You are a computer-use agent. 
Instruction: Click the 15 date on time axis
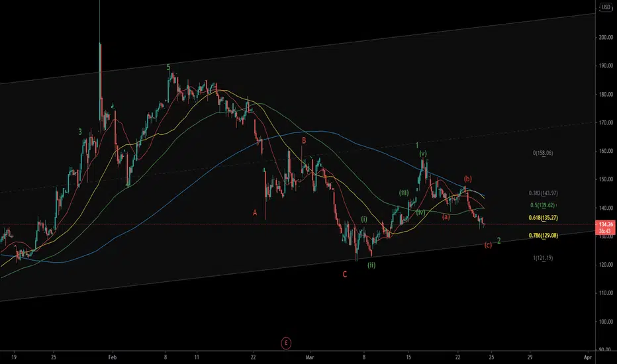(408, 357)
